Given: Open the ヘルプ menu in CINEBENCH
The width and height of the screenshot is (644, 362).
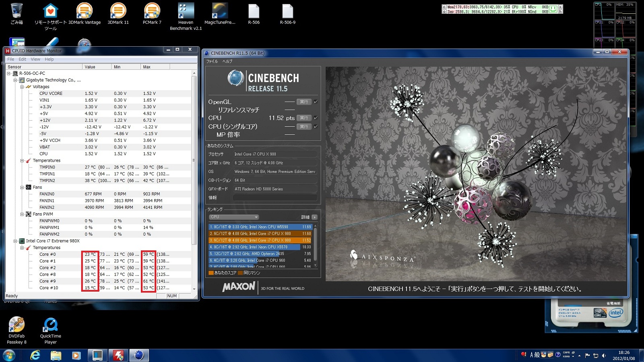Looking at the screenshot, I should click(x=227, y=62).
